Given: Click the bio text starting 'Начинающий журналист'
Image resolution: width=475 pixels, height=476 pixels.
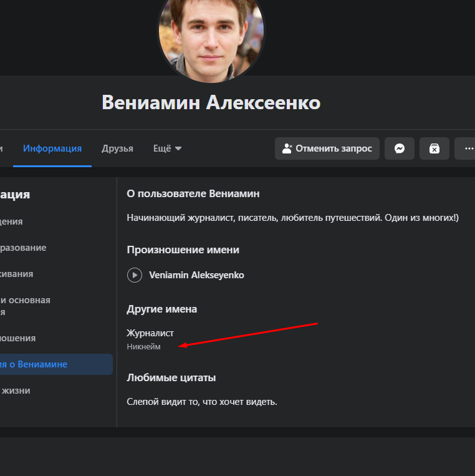Looking at the screenshot, I should point(293,218).
